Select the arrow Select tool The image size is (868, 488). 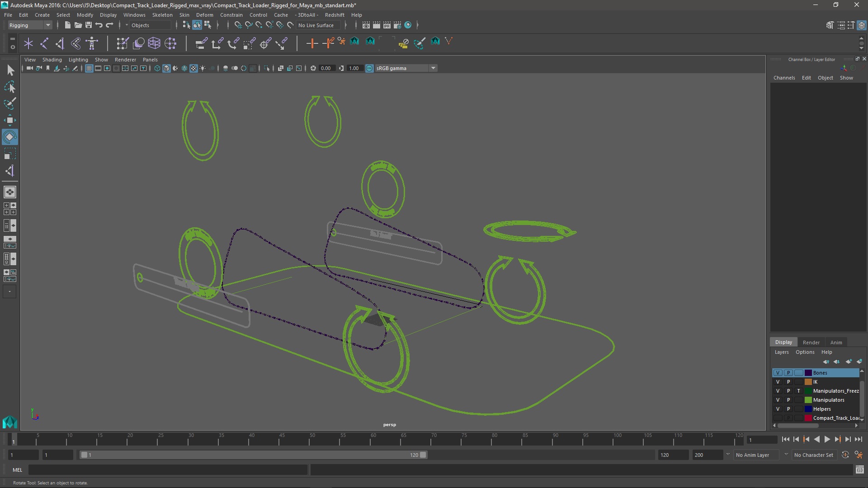tap(10, 70)
